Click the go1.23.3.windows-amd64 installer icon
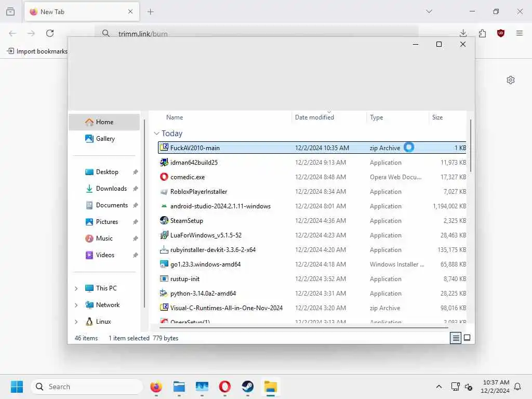Screen dimensions: 532x399 pos(164,264)
